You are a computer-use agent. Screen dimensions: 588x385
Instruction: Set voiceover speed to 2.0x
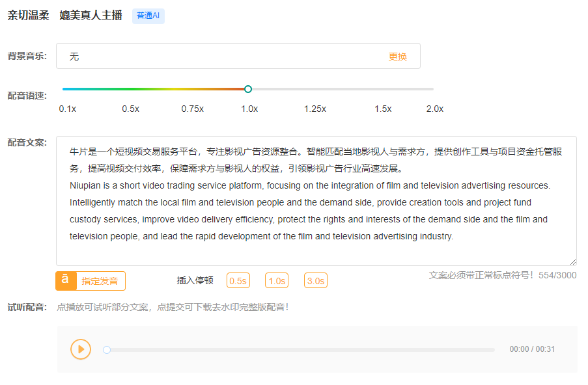click(x=433, y=89)
